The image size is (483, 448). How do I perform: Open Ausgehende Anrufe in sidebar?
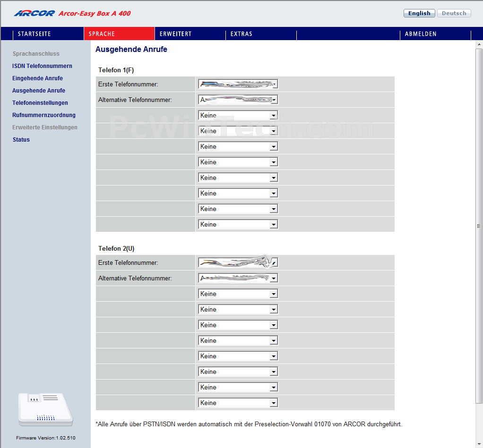(x=39, y=91)
